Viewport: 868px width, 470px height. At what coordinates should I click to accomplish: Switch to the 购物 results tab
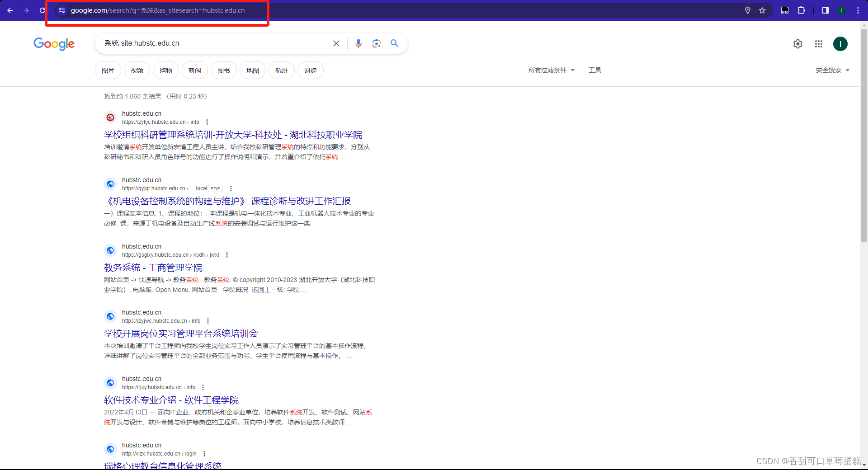pos(166,70)
